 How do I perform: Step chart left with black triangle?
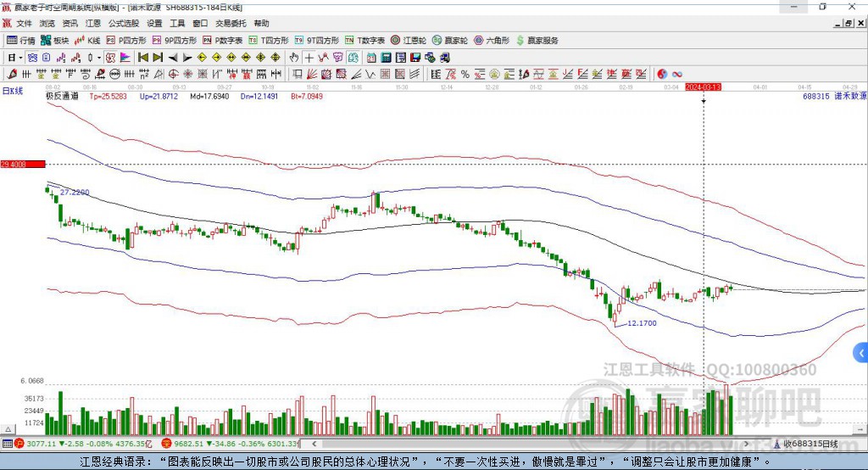pyautogui.click(x=173, y=58)
